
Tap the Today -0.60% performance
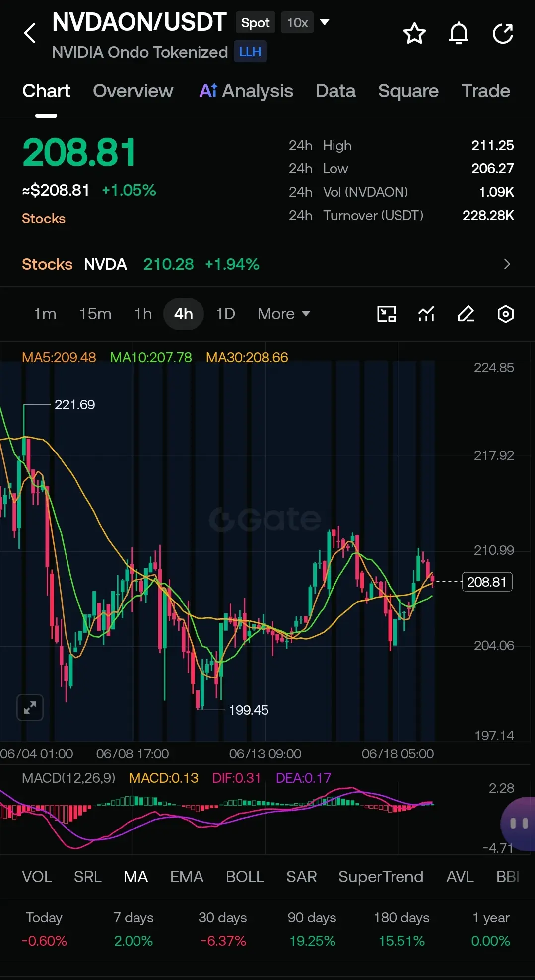(44, 929)
